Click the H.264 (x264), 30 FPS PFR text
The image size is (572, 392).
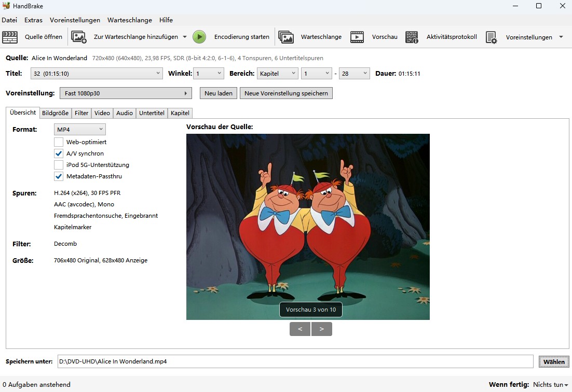coord(87,193)
